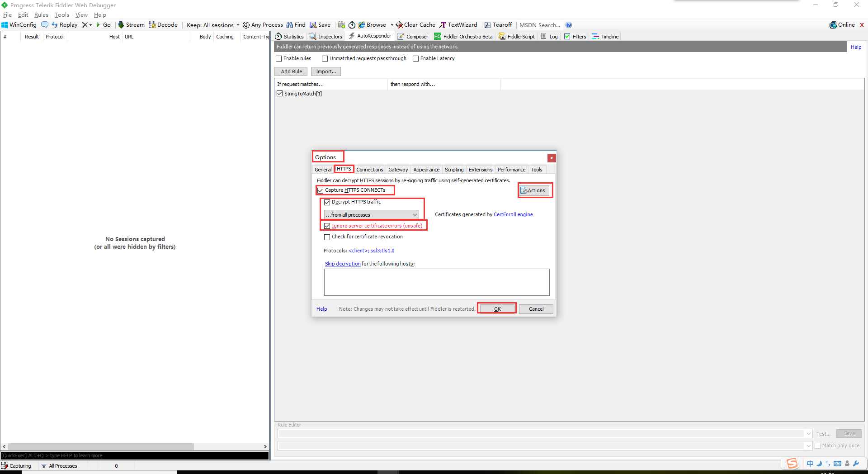
Task: Open the Remove sessions X dropdown
Action: [x=87, y=25]
